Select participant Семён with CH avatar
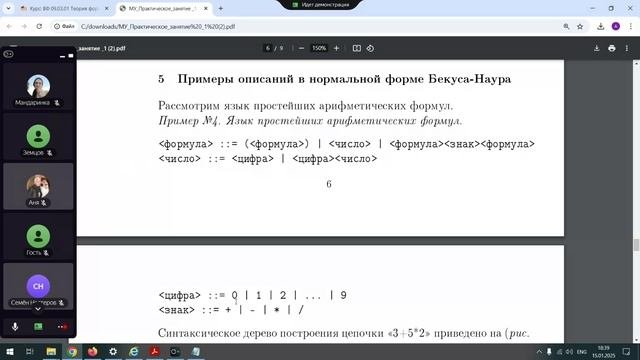This screenshot has width=640, height=360. (x=38, y=287)
